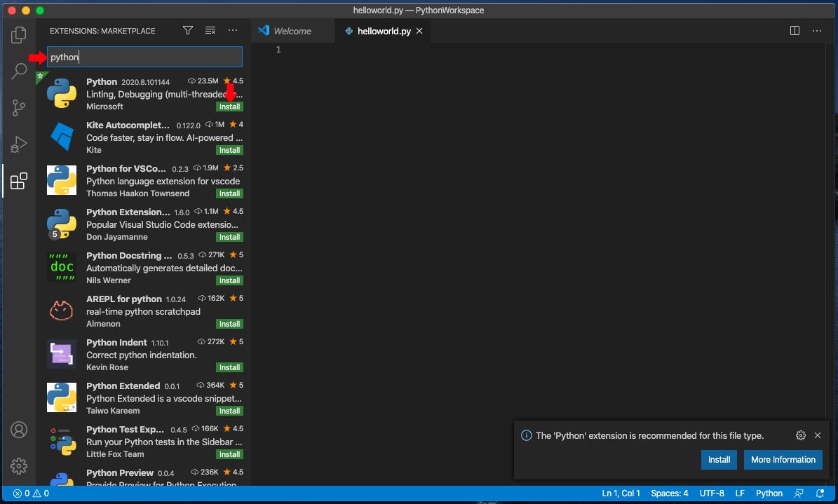
Task: Select language mode Python in status bar
Action: tap(769, 493)
